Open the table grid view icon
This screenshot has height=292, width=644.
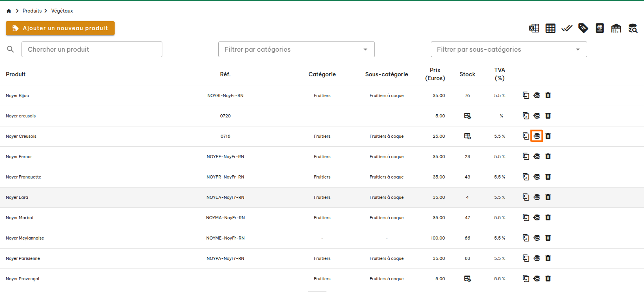point(550,28)
